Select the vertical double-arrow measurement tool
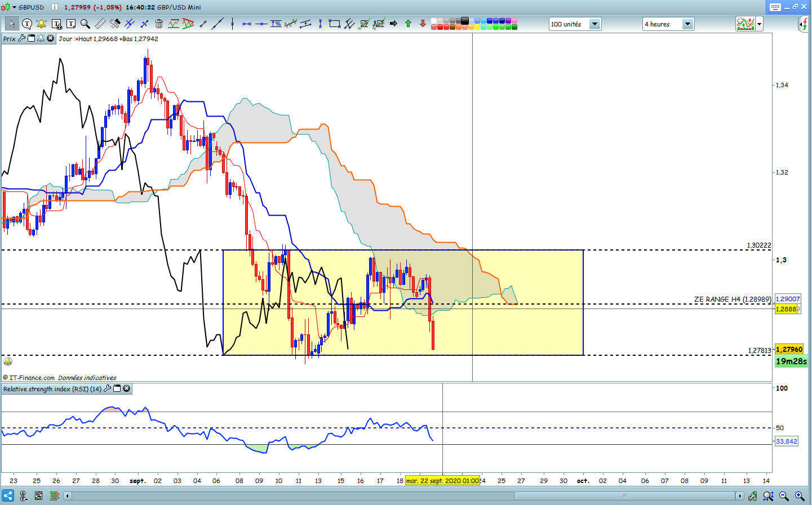Image resolution: width=812 pixels, height=505 pixels. coord(320,24)
